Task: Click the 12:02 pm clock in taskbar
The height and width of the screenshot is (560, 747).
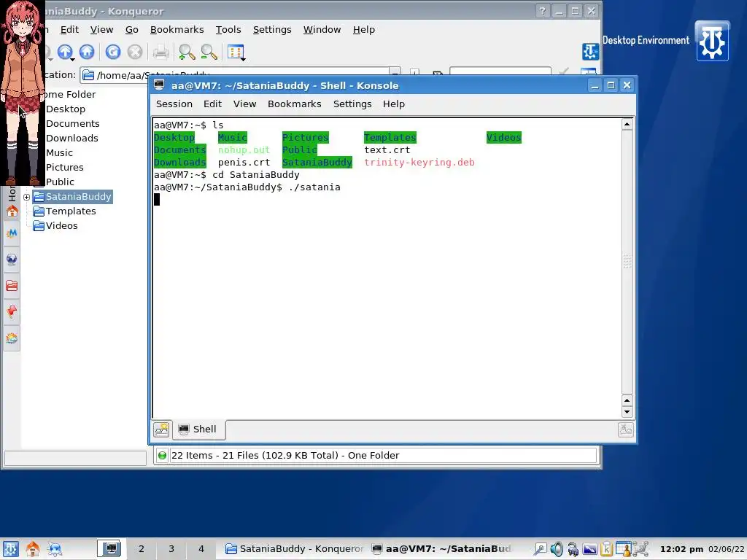Action: pyautogui.click(x=681, y=549)
